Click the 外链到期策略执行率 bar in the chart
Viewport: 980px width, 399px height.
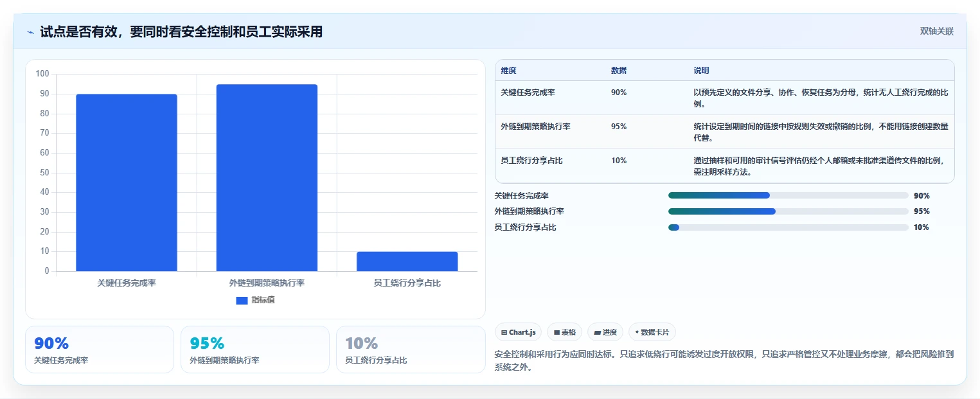[x=267, y=178]
